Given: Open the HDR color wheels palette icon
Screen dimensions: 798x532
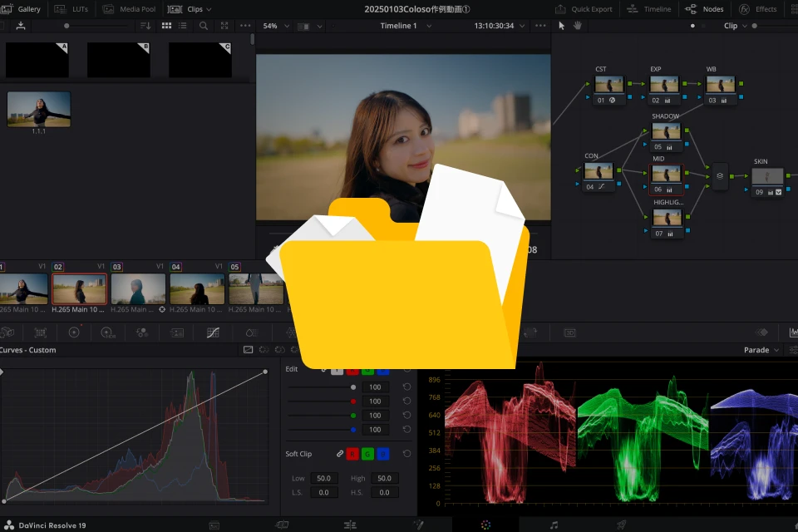Looking at the screenshot, I should (108, 332).
